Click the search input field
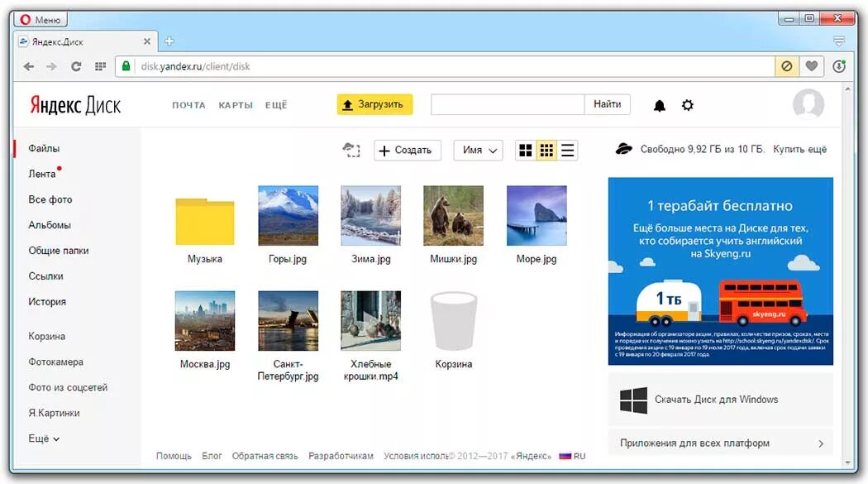Image resolution: width=868 pixels, height=484 pixels. (x=508, y=104)
